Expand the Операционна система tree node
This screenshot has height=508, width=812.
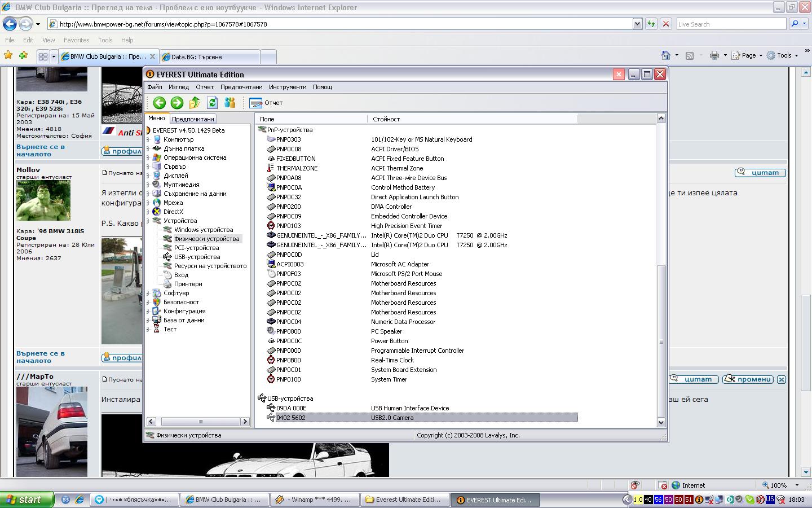pos(148,157)
